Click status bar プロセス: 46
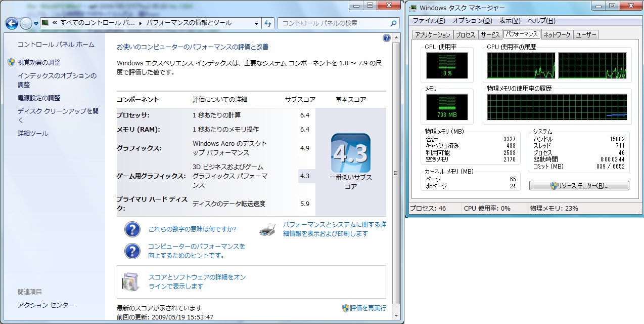Screen dimensions: 644x324 [428, 208]
